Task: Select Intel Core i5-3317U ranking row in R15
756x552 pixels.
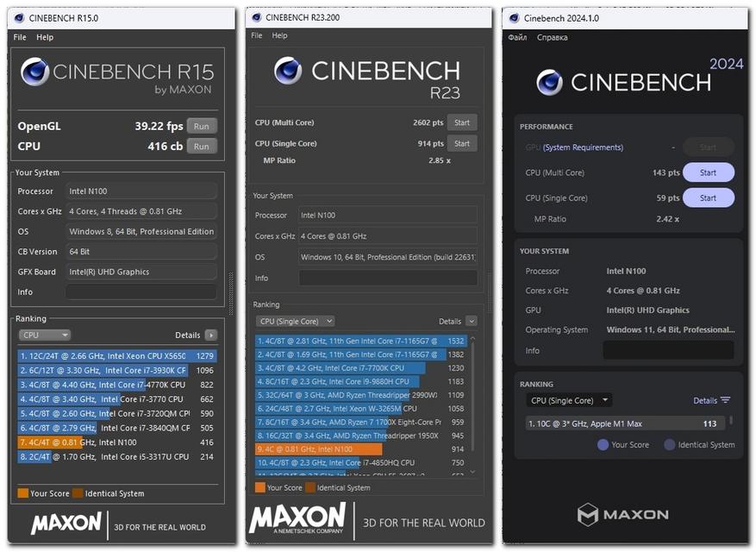Action: point(117,457)
